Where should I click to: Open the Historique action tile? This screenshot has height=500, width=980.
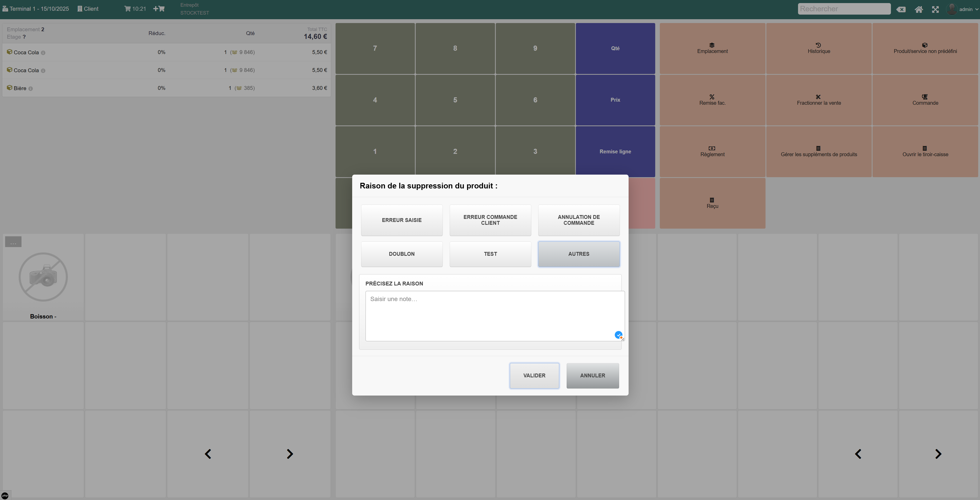click(819, 48)
